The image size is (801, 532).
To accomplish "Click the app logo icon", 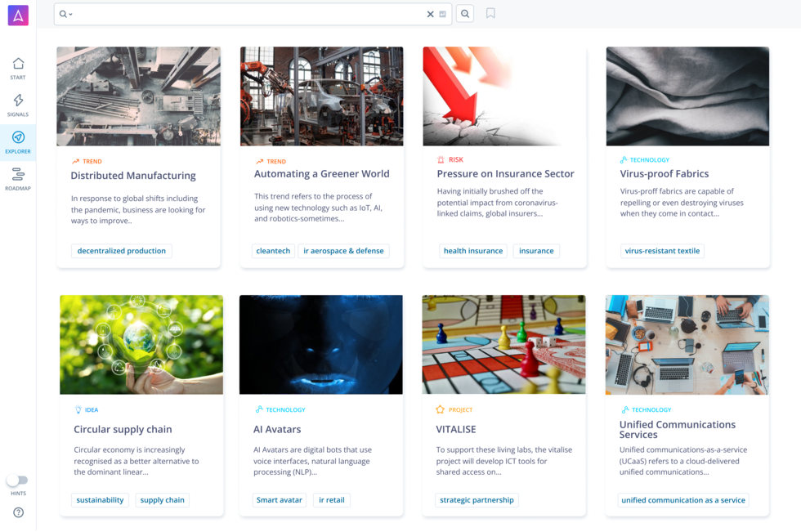I will [18, 16].
